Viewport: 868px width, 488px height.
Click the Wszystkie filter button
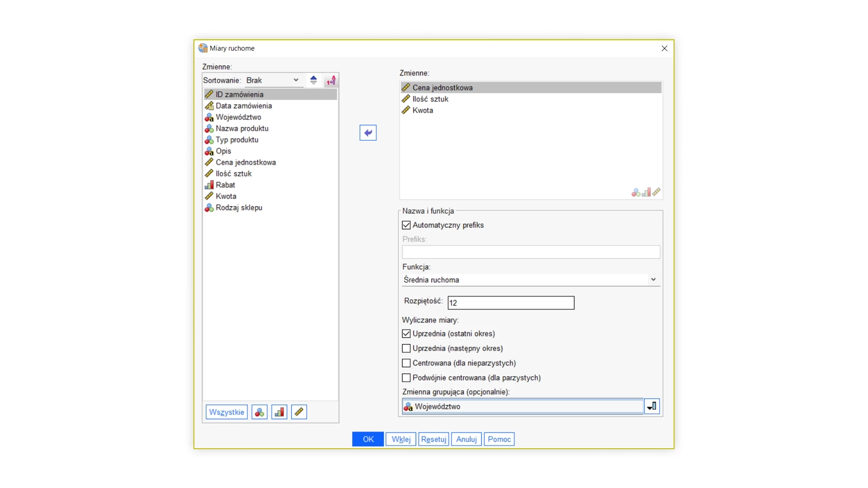tap(226, 412)
